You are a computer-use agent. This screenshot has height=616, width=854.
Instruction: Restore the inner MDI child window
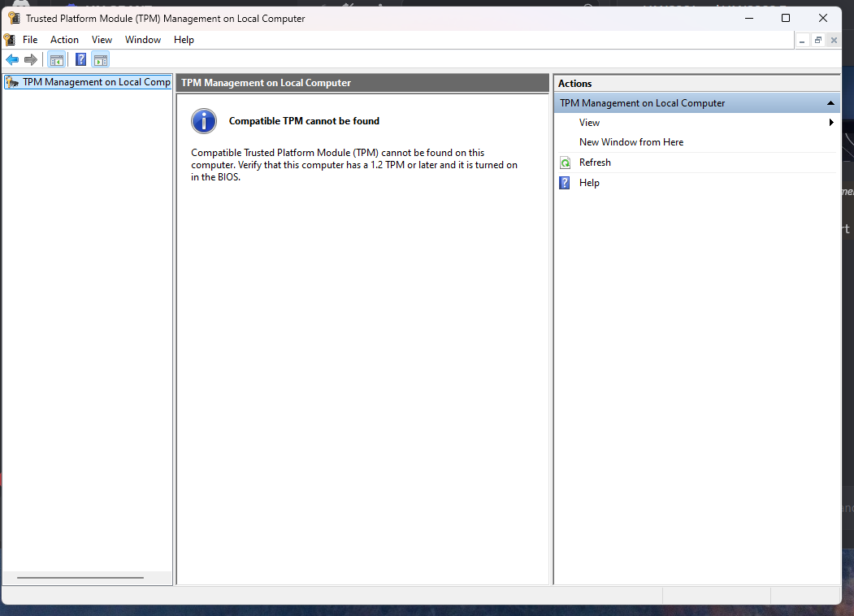(818, 41)
